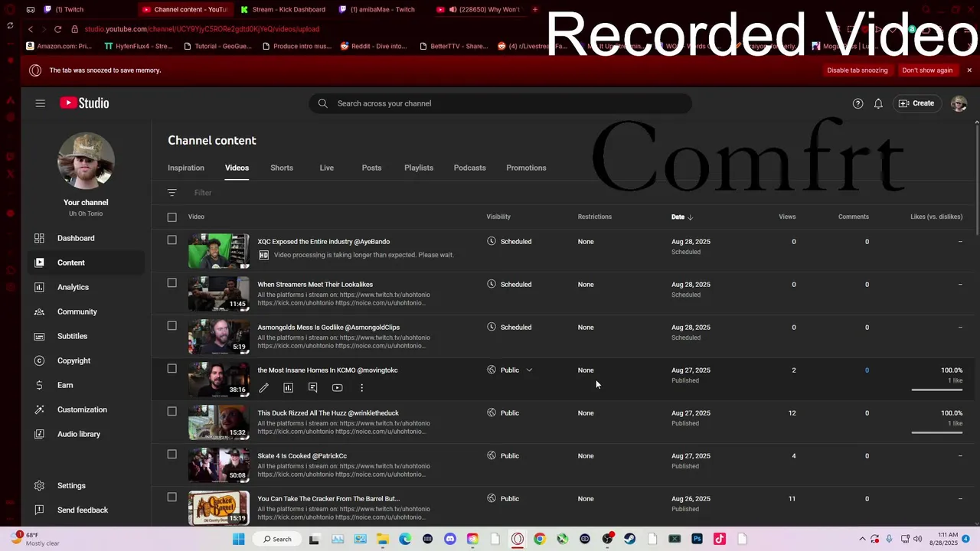
Task: Open the notifications bell
Action: click(x=878, y=103)
